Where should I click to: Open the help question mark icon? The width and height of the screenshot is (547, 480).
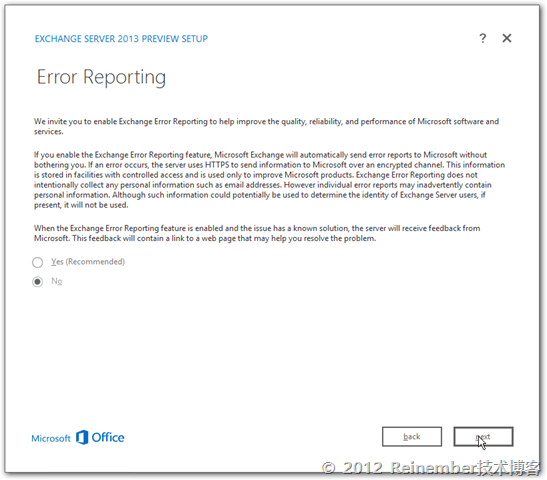pyautogui.click(x=482, y=38)
